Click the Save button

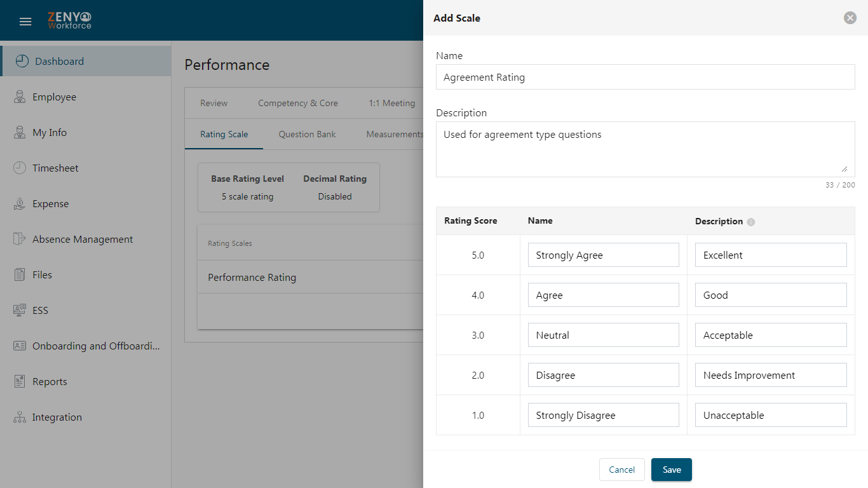(x=672, y=470)
